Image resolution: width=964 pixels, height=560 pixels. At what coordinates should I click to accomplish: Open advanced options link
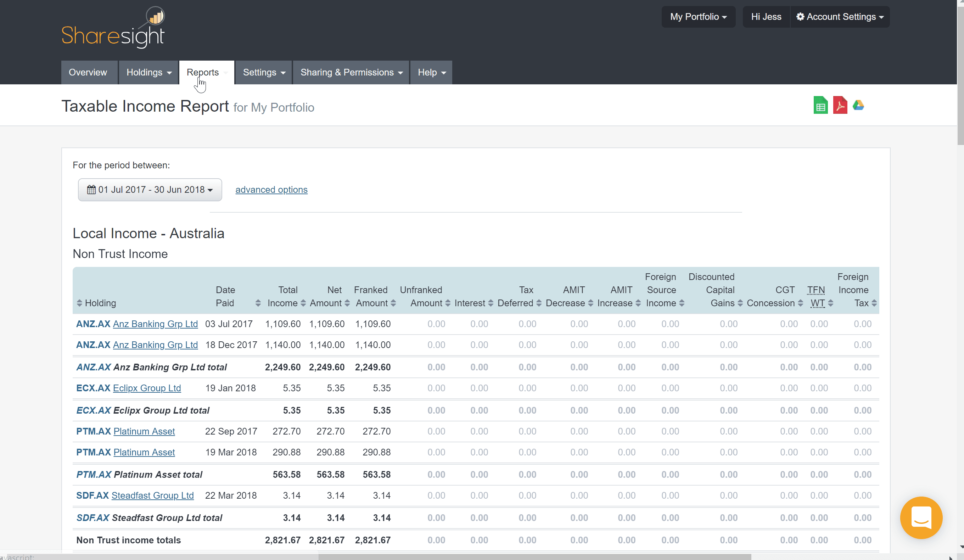271,190
